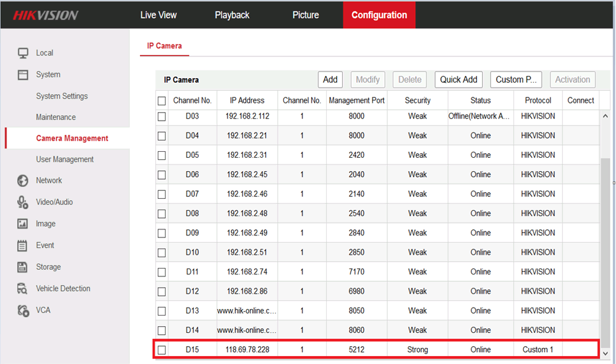Click the Quick Add button

click(459, 80)
